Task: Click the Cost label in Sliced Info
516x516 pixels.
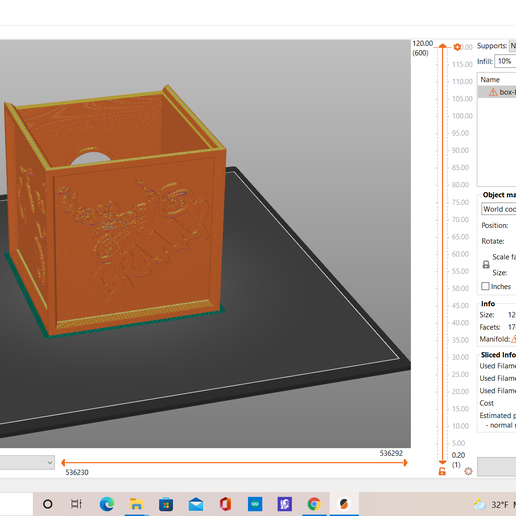Action: point(487,403)
